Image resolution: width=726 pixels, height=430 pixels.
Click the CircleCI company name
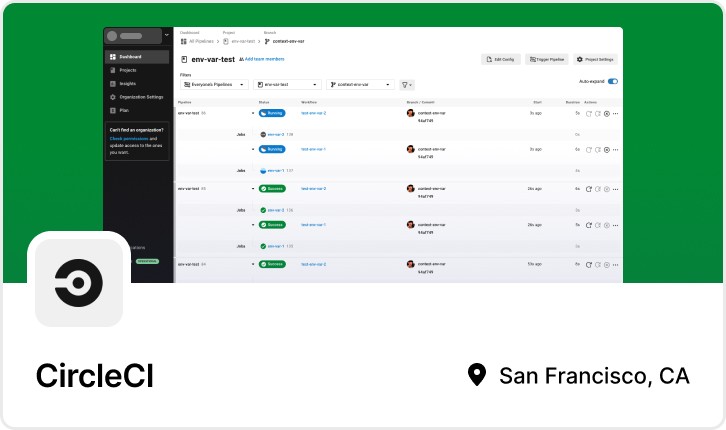point(95,375)
